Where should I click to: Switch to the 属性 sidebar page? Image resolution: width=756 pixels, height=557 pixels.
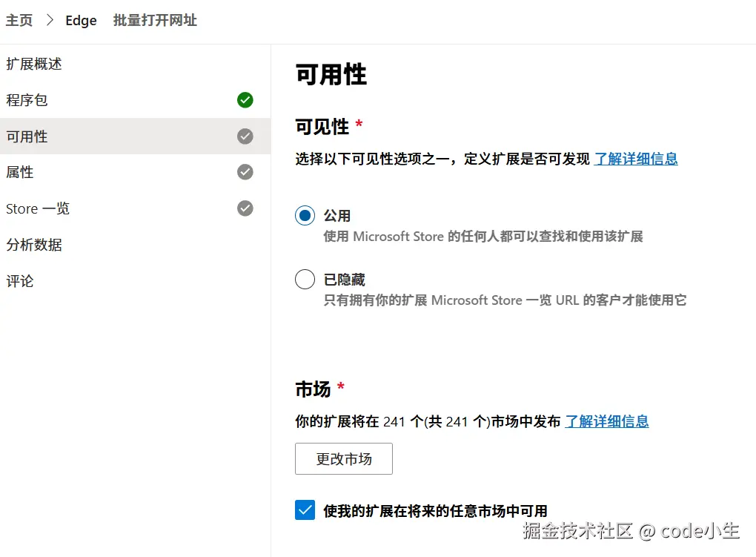click(x=20, y=172)
